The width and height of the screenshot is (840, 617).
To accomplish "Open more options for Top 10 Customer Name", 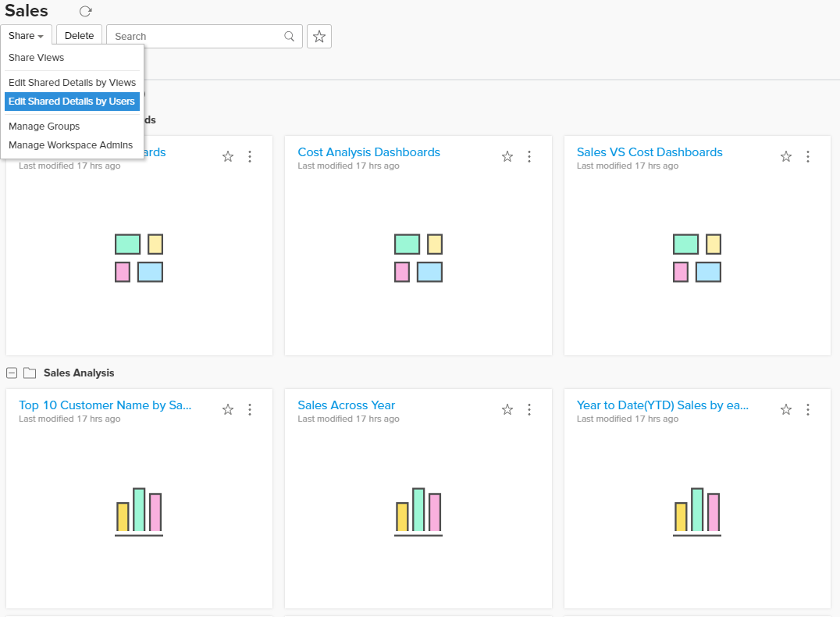I will pyautogui.click(x=250, y=409).
